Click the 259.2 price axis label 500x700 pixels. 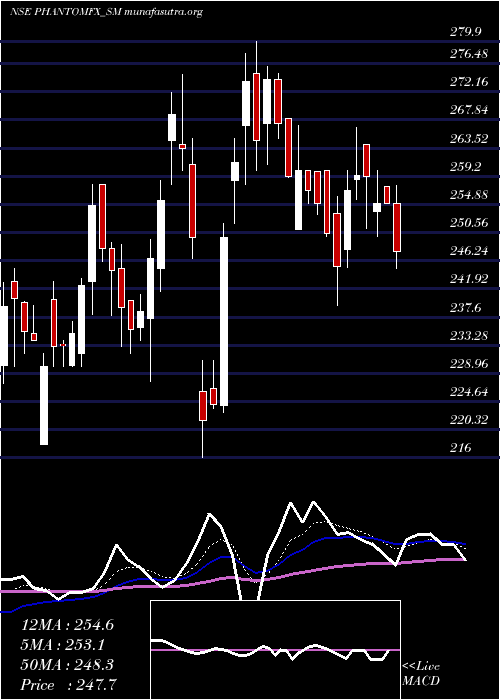466,167
